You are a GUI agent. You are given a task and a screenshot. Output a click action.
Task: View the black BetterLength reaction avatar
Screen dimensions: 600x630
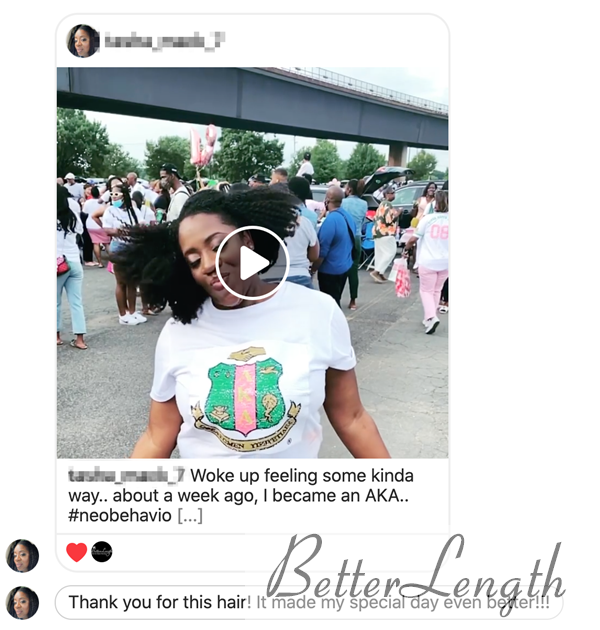[102, 552]
